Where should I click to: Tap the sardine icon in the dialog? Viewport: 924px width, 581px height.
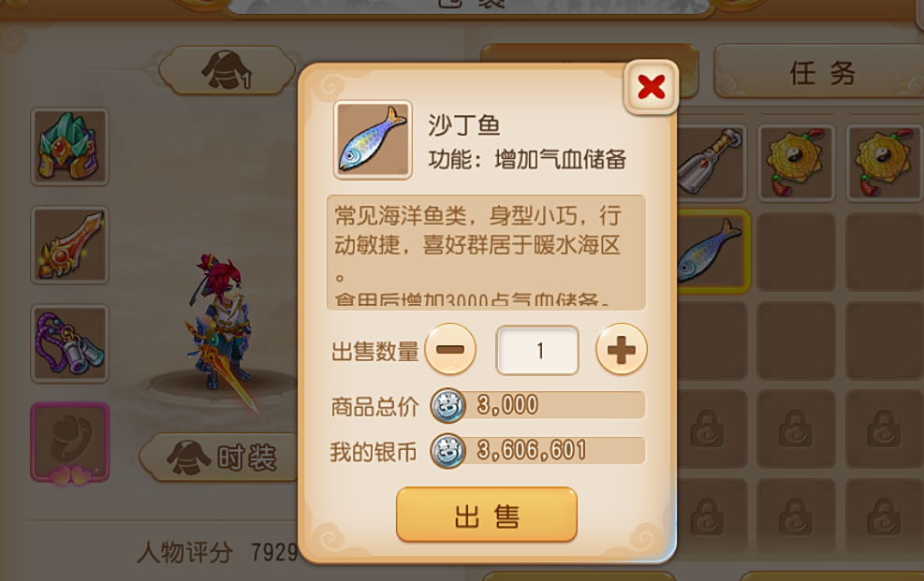373,140
